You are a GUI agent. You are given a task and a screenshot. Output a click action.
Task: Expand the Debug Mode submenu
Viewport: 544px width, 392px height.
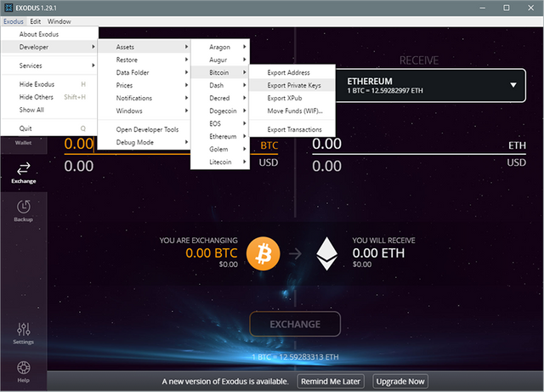[144, 142]
